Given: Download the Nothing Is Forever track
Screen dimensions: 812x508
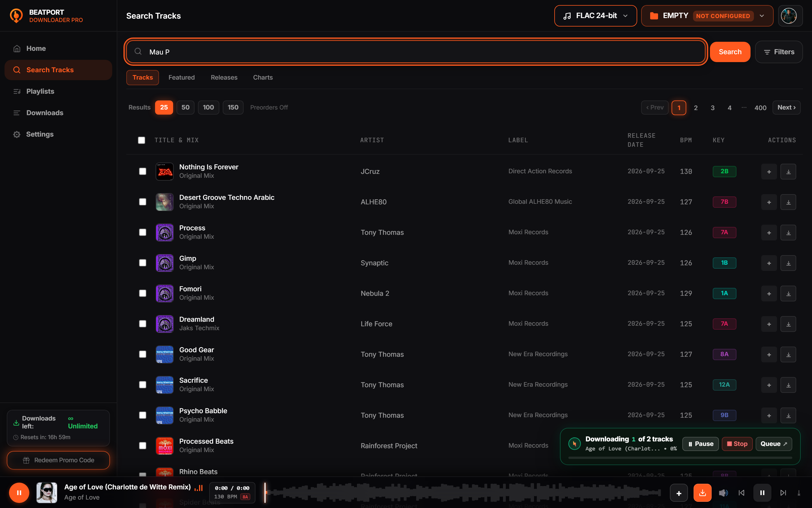Looking at the screenshot, I should 788,172.
